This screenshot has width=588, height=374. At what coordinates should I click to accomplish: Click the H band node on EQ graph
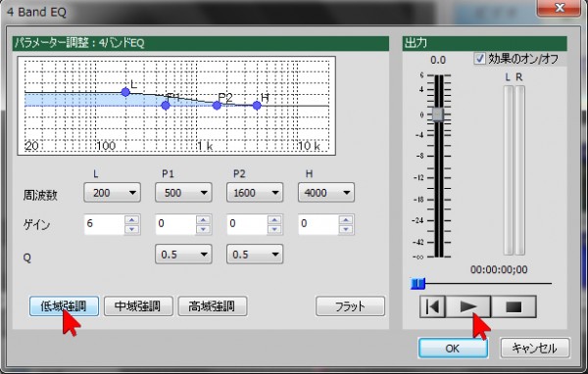[257, 106]
